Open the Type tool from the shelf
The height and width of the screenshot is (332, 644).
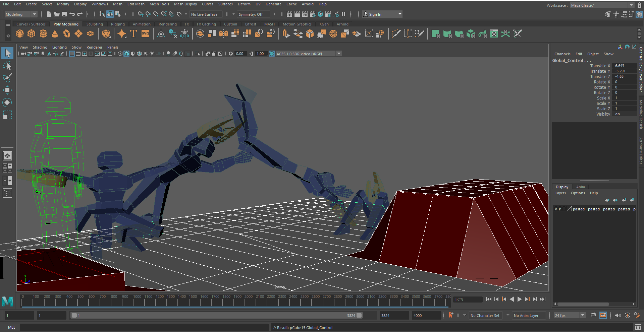133,34
